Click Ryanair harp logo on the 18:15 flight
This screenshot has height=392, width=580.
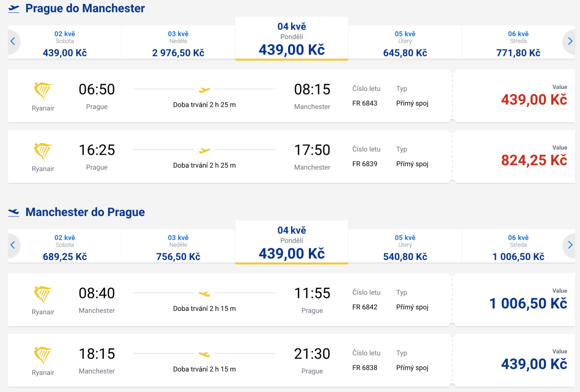coord(43,355)
